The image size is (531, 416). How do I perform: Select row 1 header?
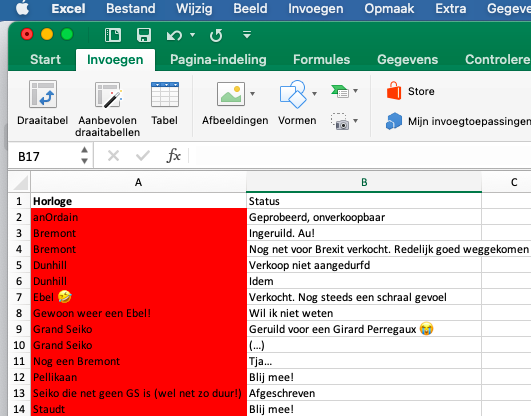click(19, 201)
